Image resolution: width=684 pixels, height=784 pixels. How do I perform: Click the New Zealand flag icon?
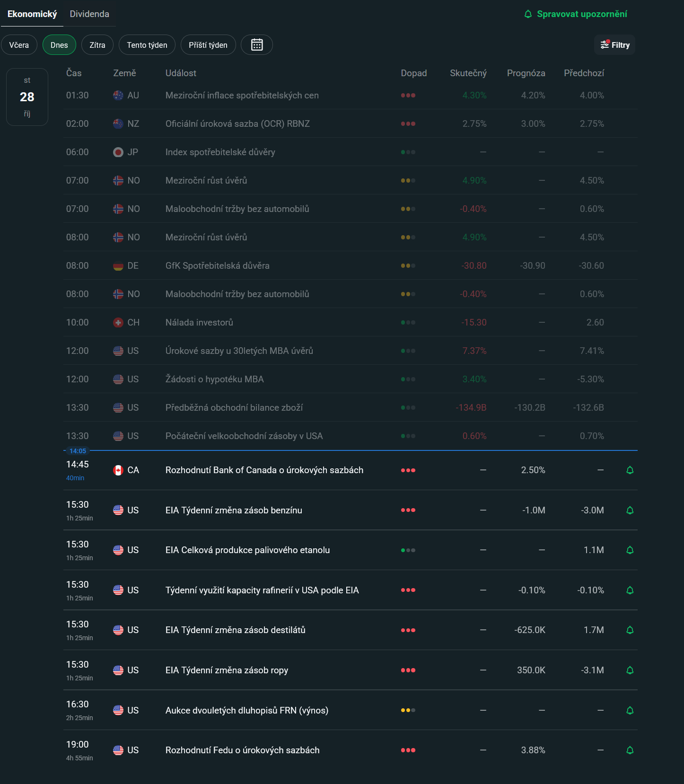[x=118, y=123]
